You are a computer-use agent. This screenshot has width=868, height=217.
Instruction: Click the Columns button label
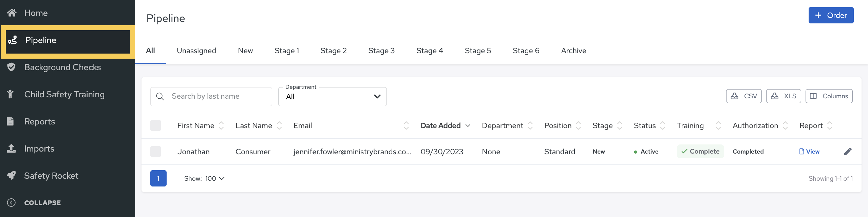tap(835, 96)
